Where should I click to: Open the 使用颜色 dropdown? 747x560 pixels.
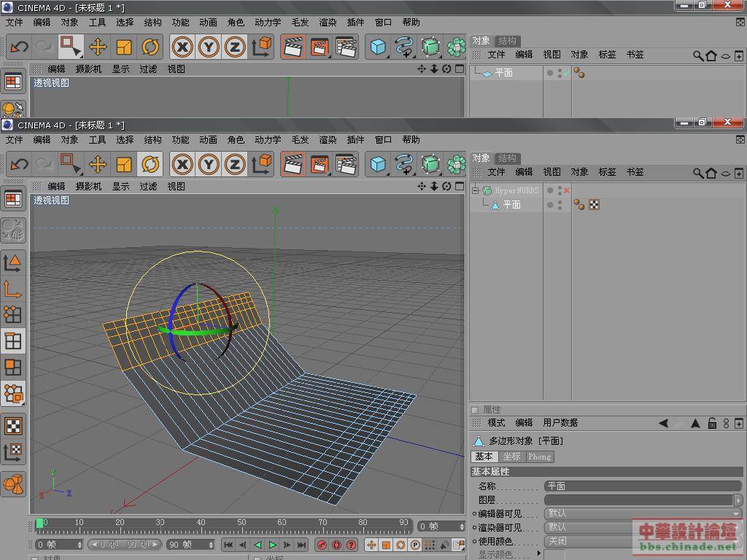pyautogui.click(x=643, y=541)
